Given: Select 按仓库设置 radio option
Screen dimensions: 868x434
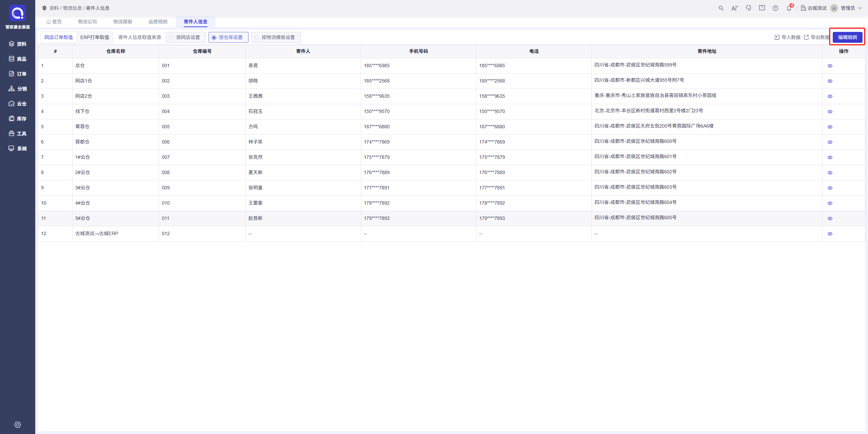Looking at the screenshot, I should click(229, 37).
